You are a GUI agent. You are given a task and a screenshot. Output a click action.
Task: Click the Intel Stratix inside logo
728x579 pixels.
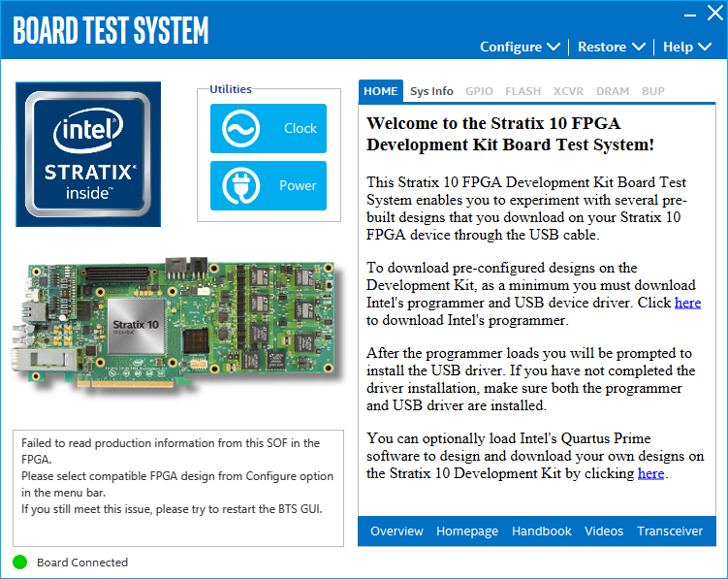88,154
